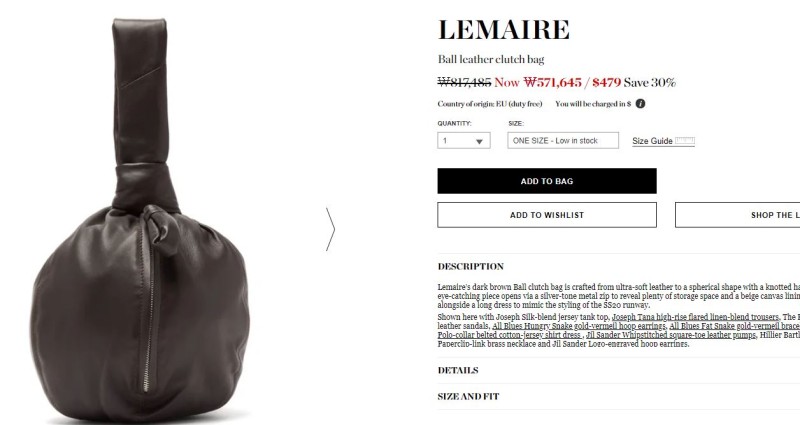Select the ONE SIZE - Low in stock field
Image resolution: width=800 pixels, height=425 pixels.
pyautogui.click(x=563, y=141)
